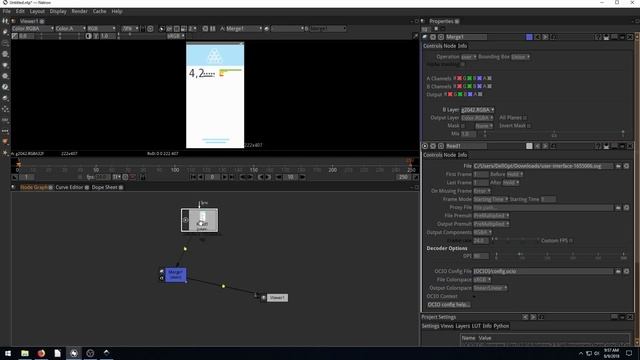The width and height of the screenshot is (640, 360).
Task: Click play forward in the viewer timeline
Action: [x=225, y=177]
